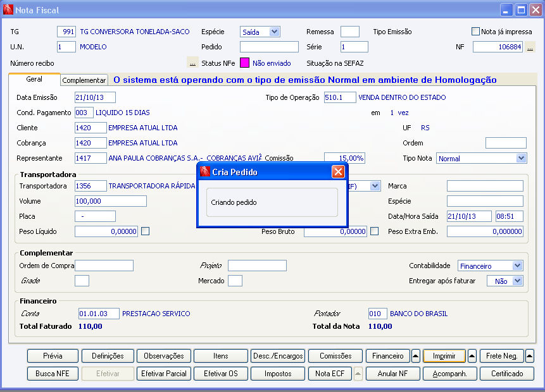Click the Ordem input field
Image resolution: width=545 pixels, height=392 pixels.
point(506,143)
